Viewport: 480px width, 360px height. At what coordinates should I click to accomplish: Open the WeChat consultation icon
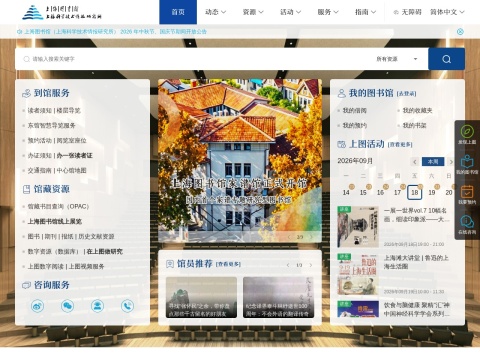tap(67, 306)
